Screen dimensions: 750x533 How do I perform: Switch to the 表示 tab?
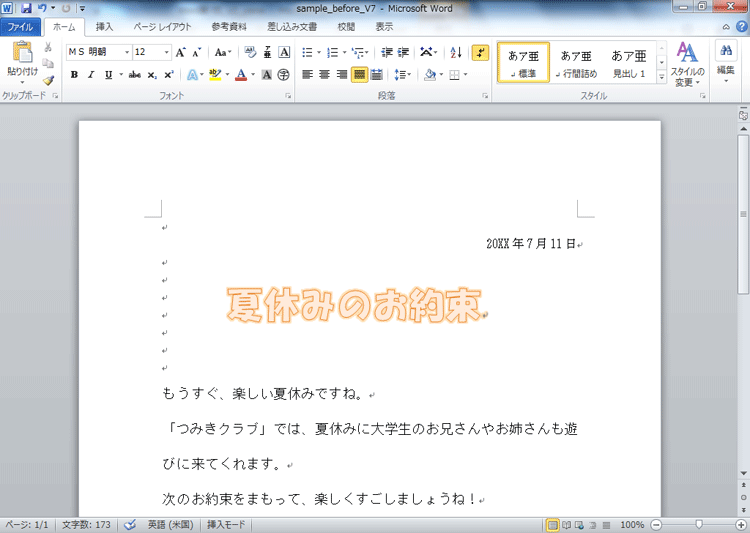[384, 27]
